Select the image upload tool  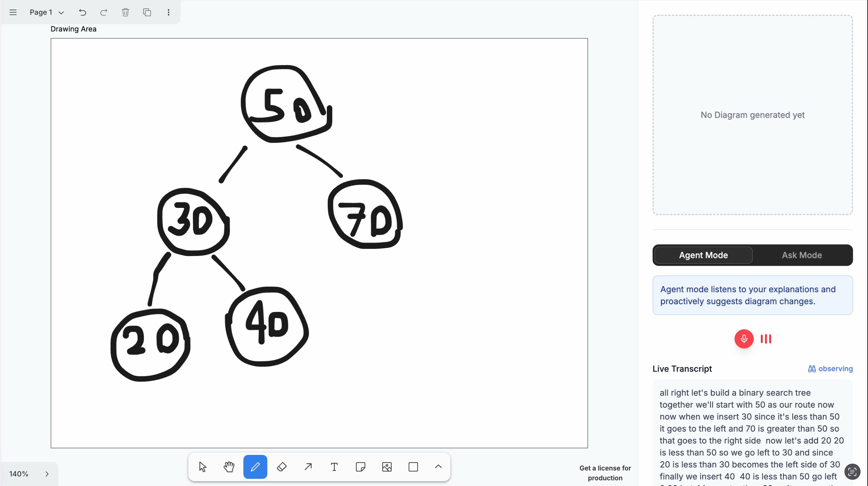(x=387, y=467)
